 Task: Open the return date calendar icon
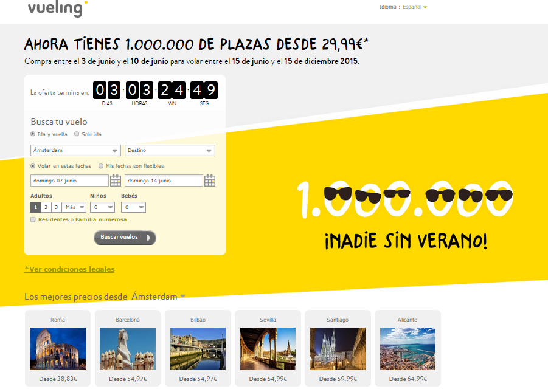pyautogui.click(x=210, y=180)
